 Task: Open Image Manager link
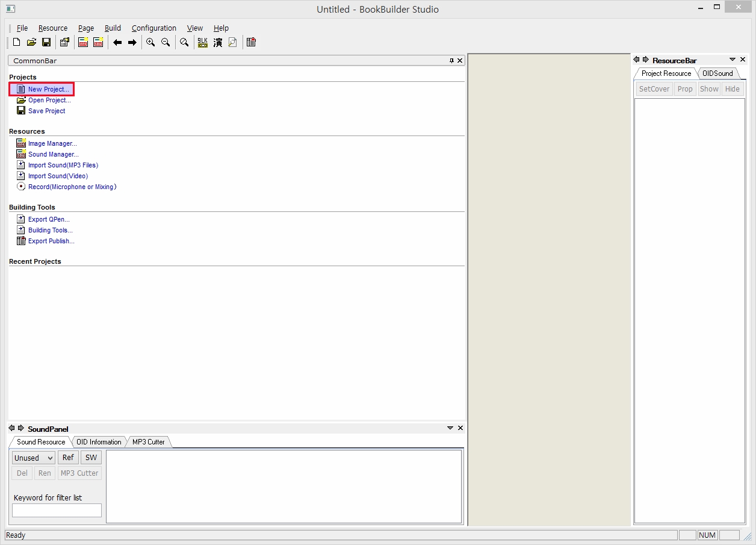click(x=52, y=143)
